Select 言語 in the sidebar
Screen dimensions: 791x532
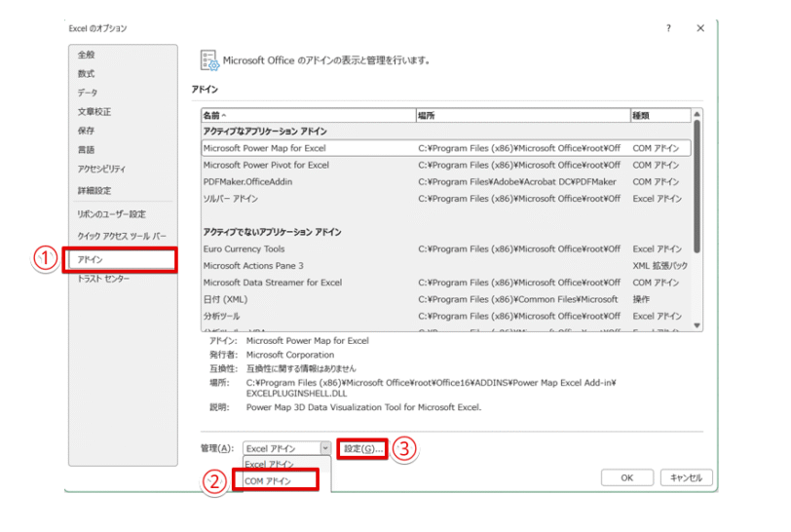pyautogui.click(x=87, y=149)
